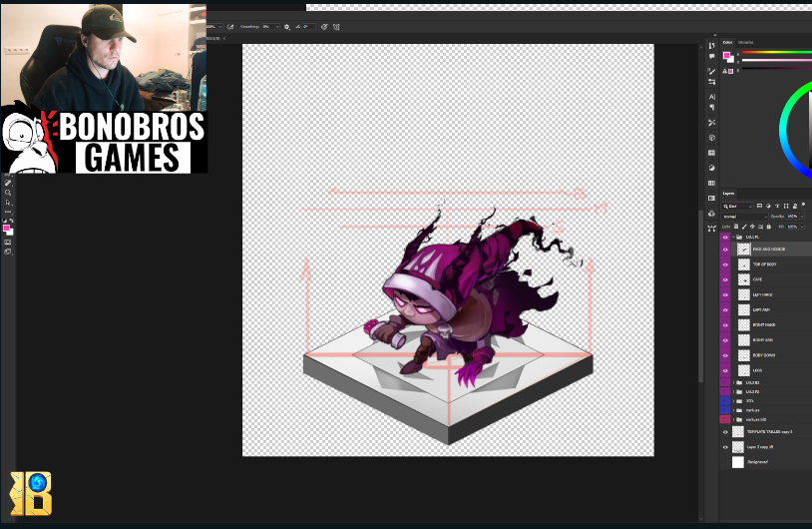Viewport: 812px width, 529px height.
Task: Collapse the LVL1 FL group
Action: click(x=733, y=237)
